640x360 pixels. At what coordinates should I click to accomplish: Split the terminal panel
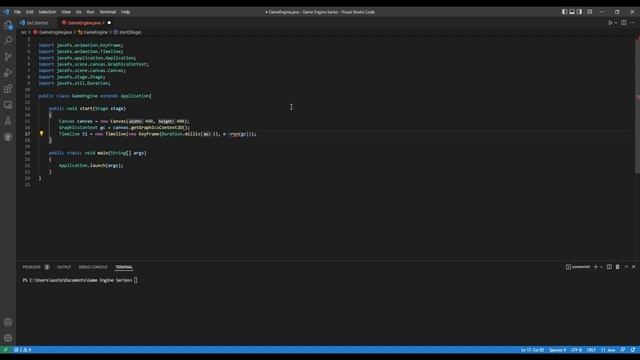609,267
